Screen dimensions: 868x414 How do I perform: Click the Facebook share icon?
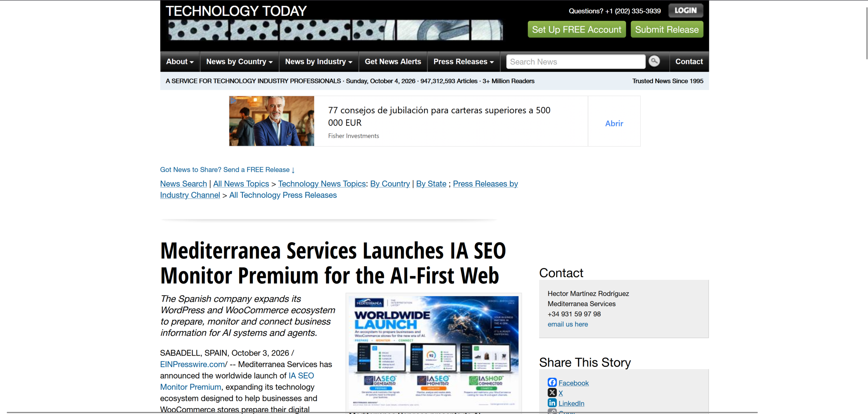552,382
